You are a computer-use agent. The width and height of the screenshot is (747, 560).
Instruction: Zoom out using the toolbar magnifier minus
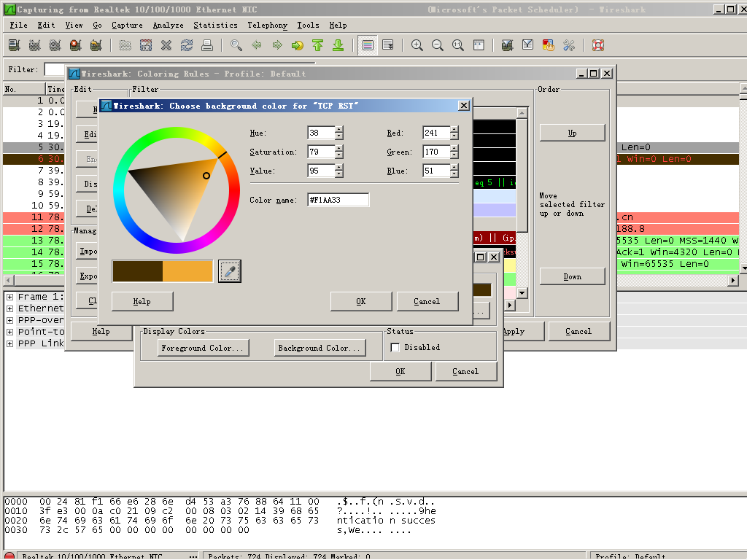(x=438, y=45)
